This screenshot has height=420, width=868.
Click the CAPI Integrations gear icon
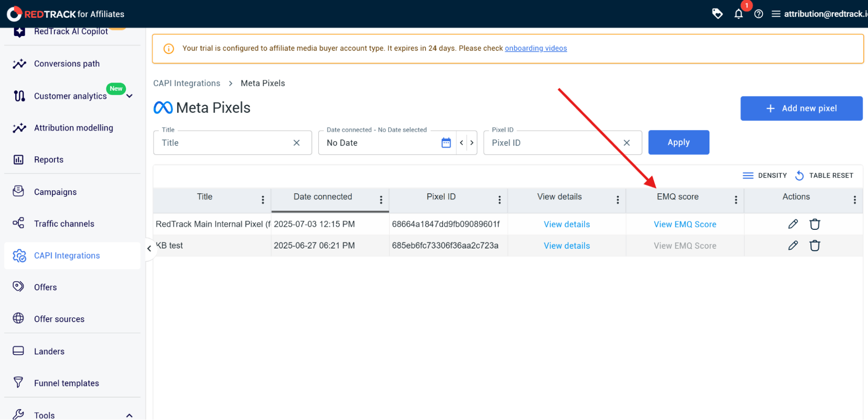pyautogui.click(x=19, y=256)
